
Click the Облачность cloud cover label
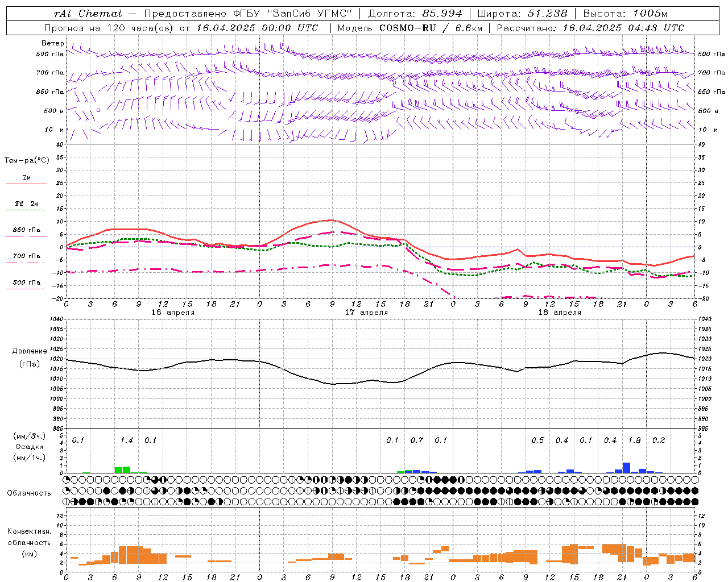coord(29,493)
